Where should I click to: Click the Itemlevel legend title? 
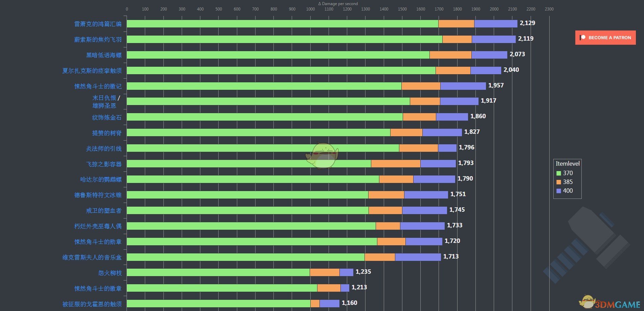pos(568,164)
